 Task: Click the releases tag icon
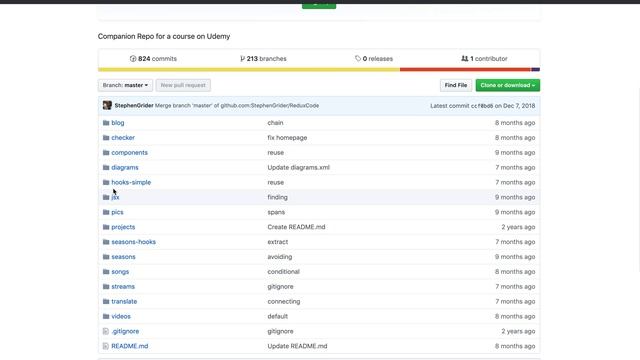click(x=358, y=59)
